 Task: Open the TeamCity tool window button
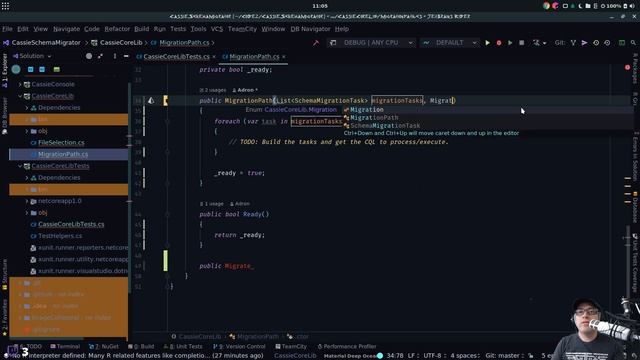point(291,347)
